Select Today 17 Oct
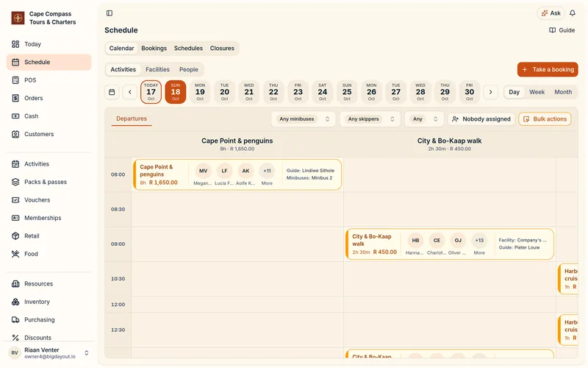This screenshot has height=368, width=588. 151,92
